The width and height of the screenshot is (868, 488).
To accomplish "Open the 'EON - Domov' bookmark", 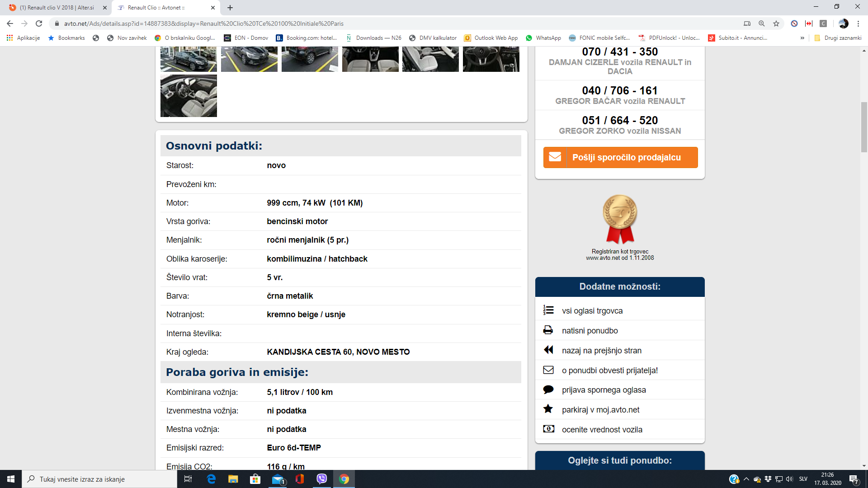I will click(x=246, y=38).
